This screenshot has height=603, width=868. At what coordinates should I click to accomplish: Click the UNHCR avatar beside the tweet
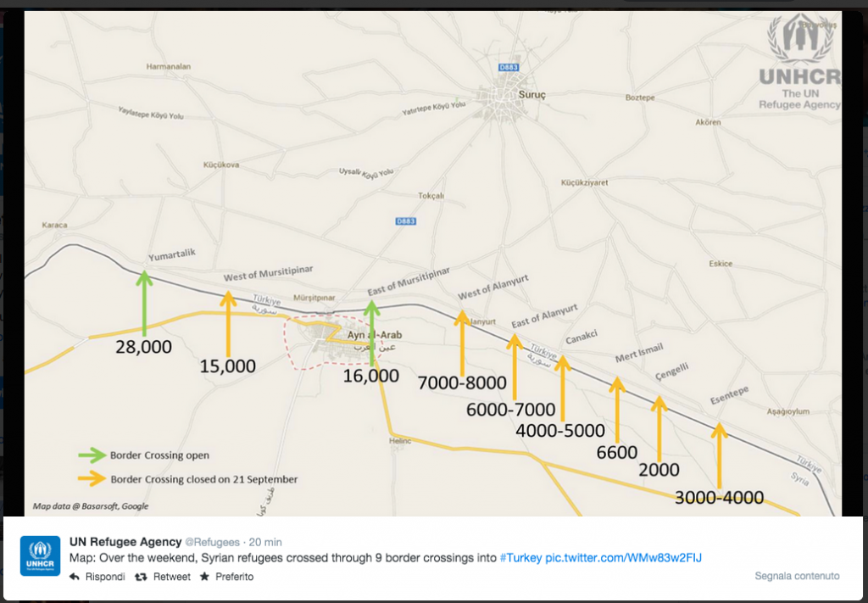[41, 556]
